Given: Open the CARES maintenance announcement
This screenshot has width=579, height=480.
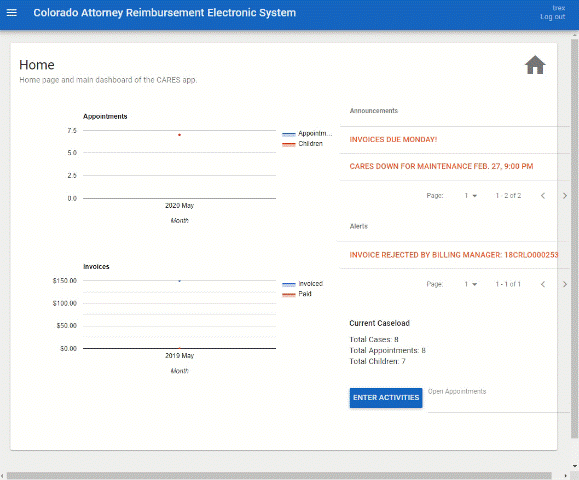Looking at the screenshot, I should coord(441,167).
